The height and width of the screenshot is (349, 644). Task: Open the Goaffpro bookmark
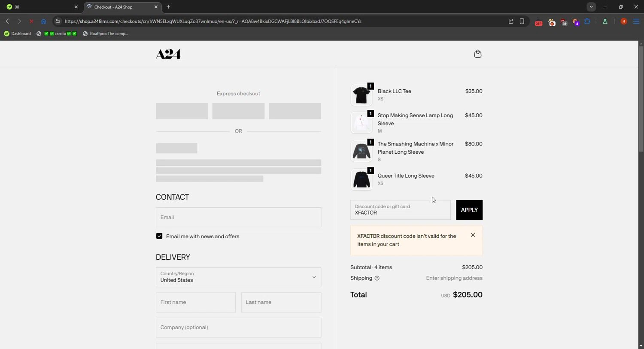(x=106, y=33)
